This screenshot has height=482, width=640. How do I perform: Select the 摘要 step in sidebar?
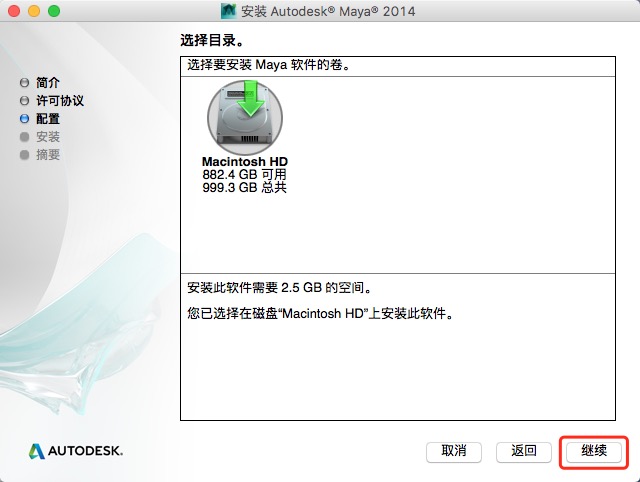(x=48, y=154)
